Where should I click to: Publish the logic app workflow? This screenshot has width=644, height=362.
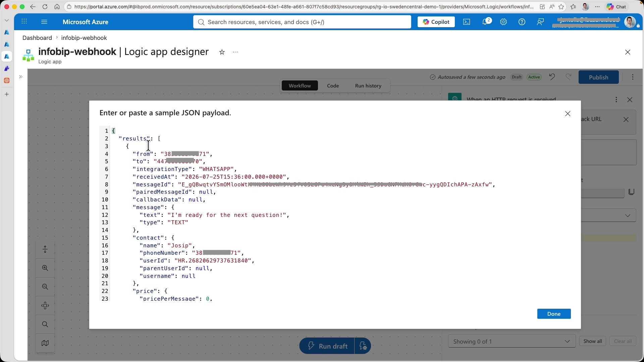(598, 77)
